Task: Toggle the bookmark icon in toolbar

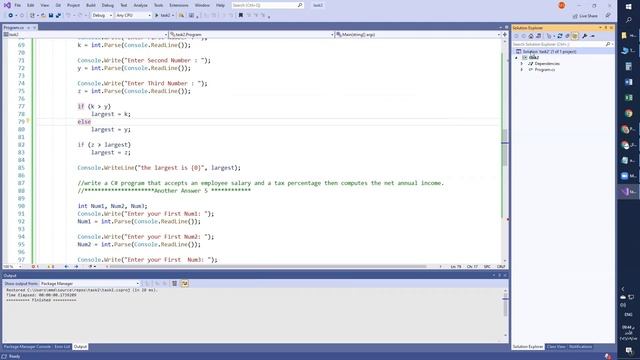Action: click(x=241, y=16)
